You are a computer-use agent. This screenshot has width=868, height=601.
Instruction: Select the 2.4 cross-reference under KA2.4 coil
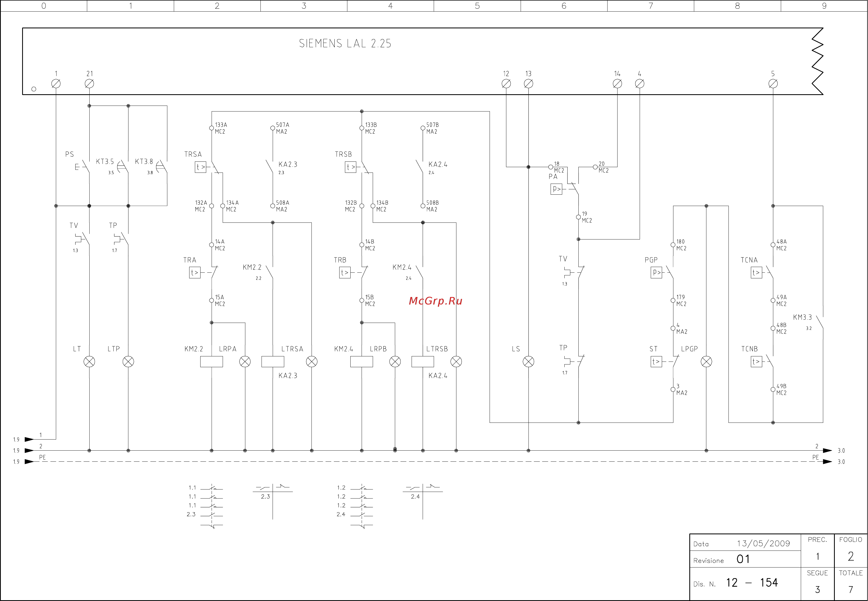click(415, 497)
